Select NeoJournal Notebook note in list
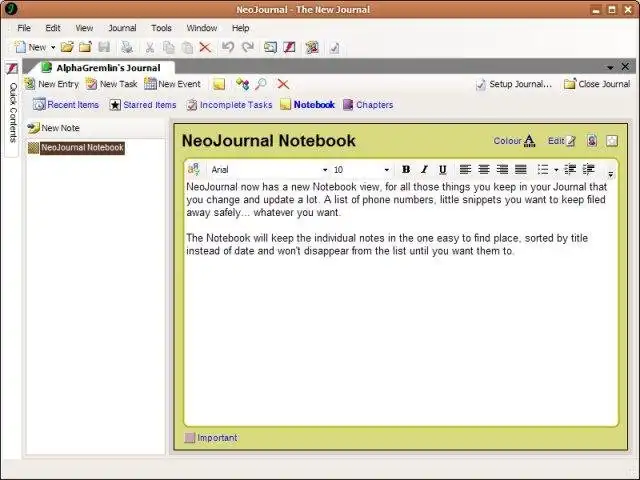 point(76,147)
